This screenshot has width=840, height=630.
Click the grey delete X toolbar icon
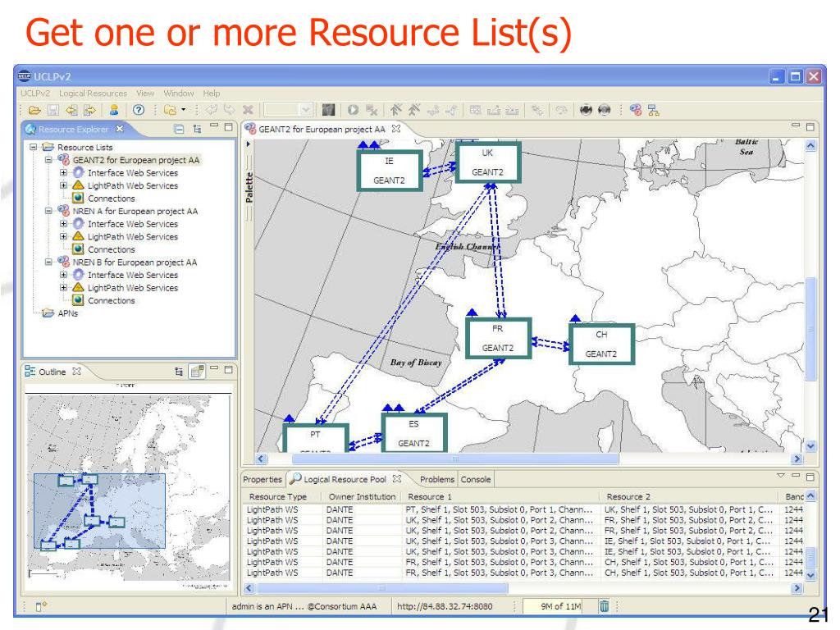pyautogui.click(x=248, y=111)
